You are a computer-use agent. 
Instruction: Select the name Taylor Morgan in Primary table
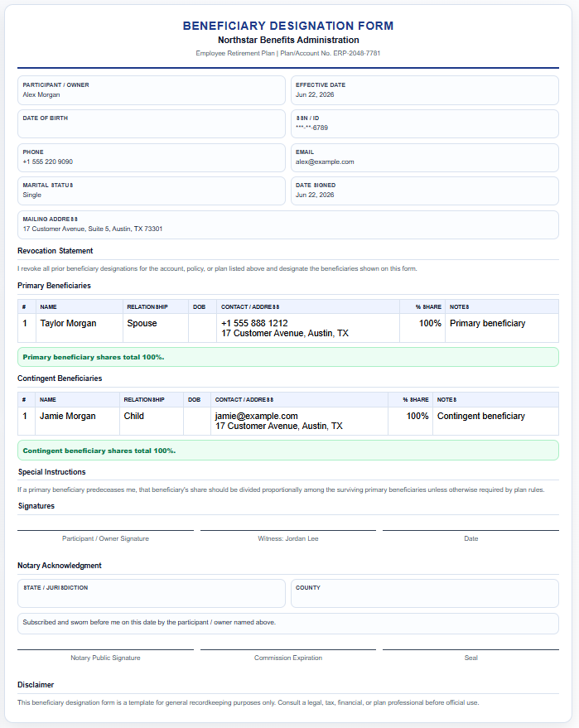(68, 323)
